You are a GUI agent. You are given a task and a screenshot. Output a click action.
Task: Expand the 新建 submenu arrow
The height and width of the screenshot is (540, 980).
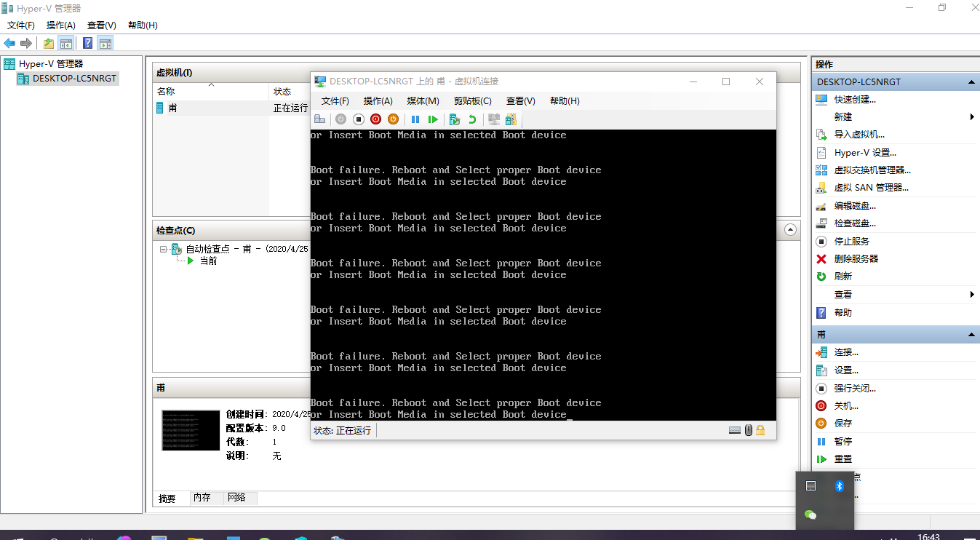[x=972, y=116]
